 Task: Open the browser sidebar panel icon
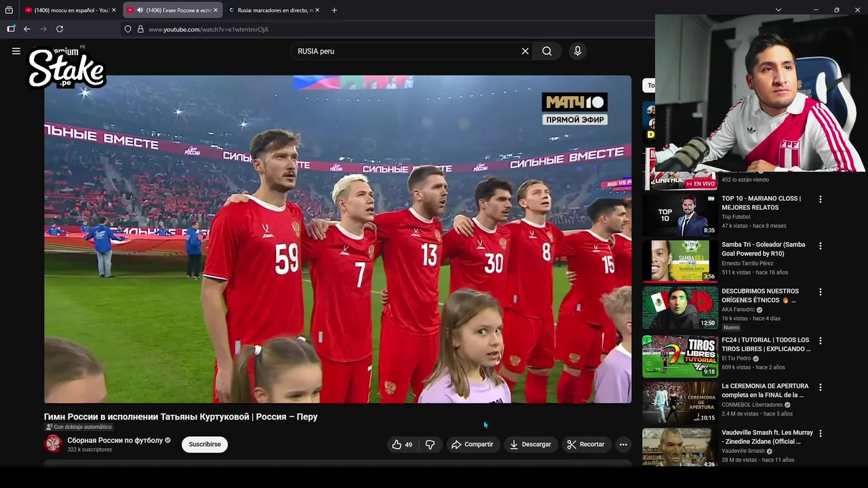click(x=11, y=29)
